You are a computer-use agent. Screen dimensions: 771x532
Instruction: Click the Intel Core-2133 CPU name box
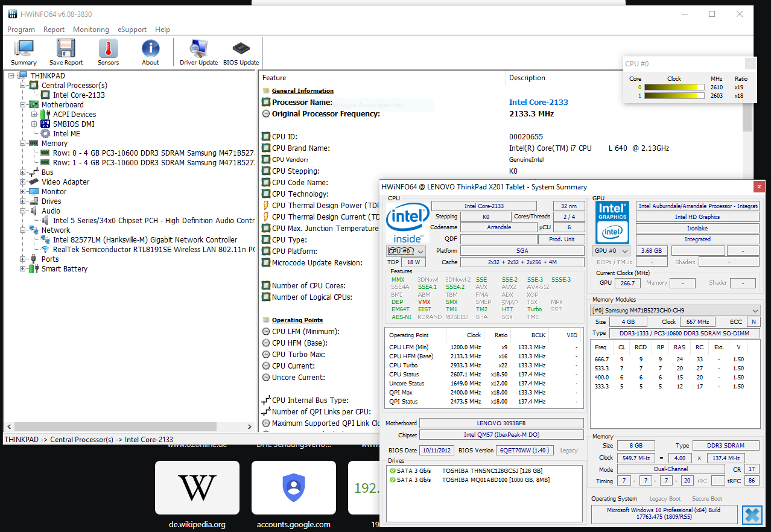click(484, 206)
